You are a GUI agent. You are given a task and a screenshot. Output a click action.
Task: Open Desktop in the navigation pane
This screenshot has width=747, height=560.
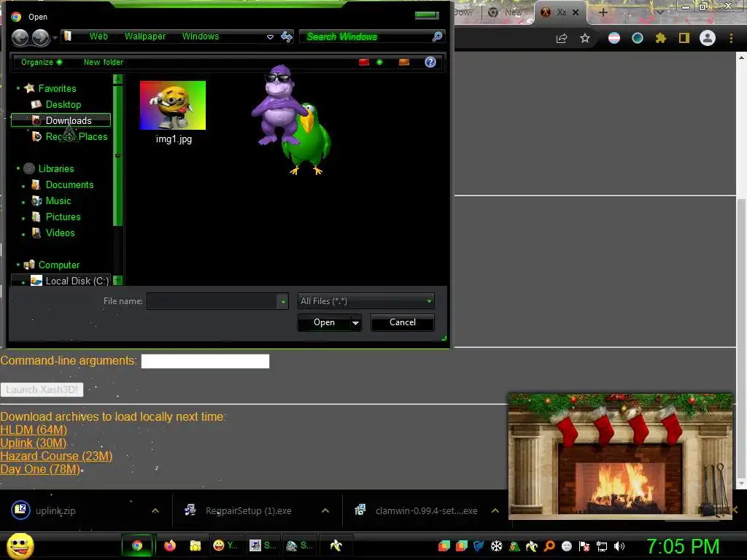(x=63, y=104)
